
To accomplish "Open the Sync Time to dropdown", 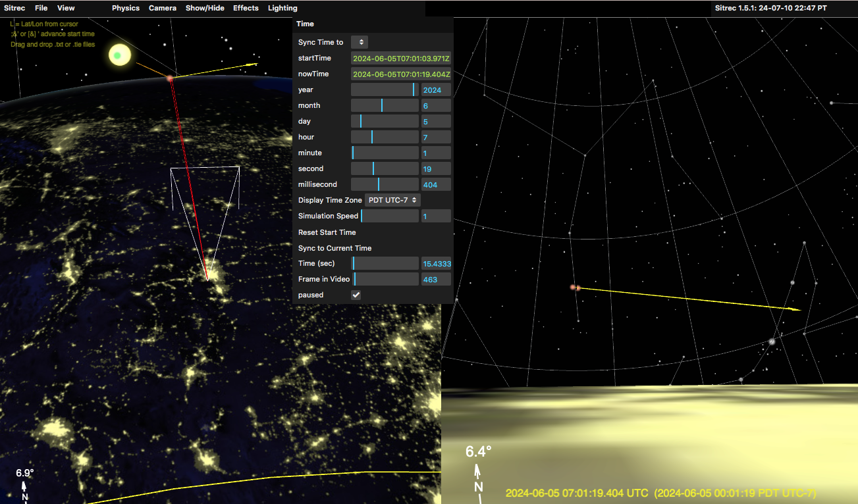I will [x=360, y=42].
